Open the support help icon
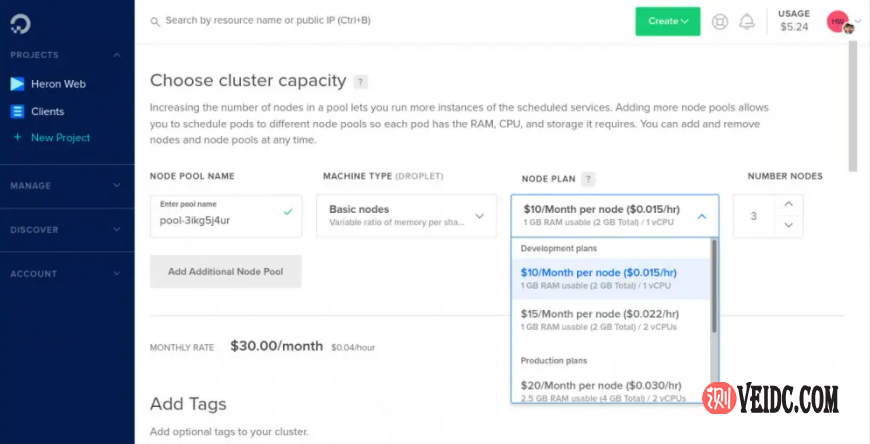Image resolution: width=870 pixels, height=444 pixels. point(719,21)
